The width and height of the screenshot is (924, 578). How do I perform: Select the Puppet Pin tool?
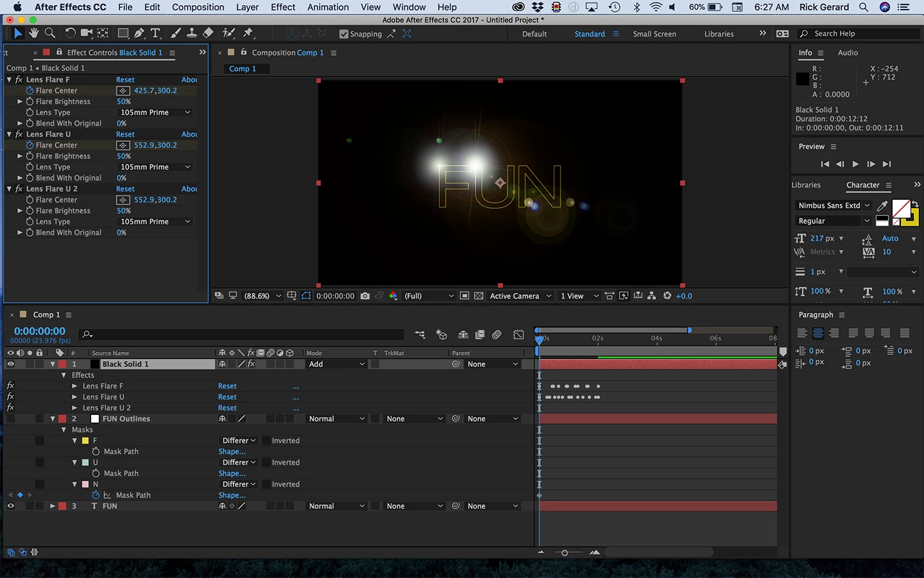248,33
